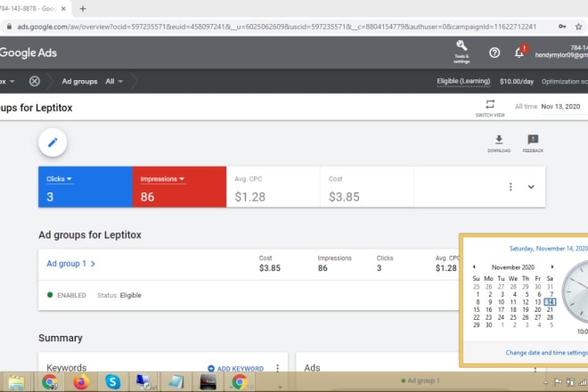Select November 14 in calendar

pyautogui.click(x=550, y=302)
